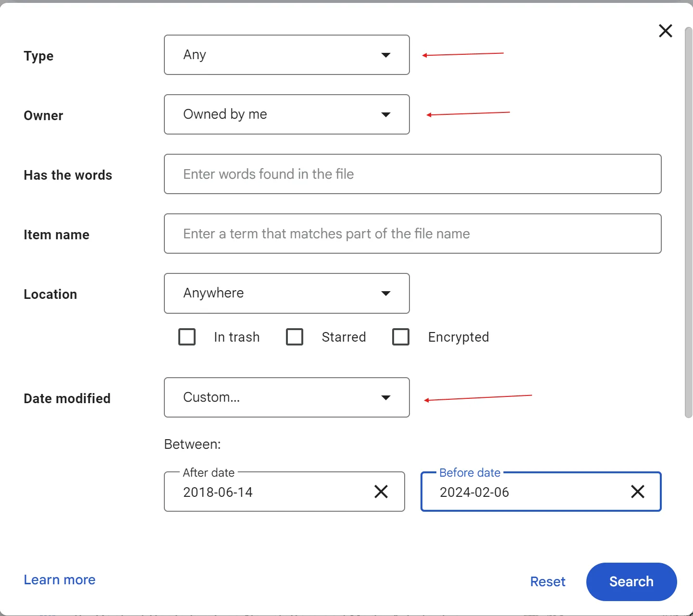
Task: Open the Learn more link
Action: (x=60, y=580)
